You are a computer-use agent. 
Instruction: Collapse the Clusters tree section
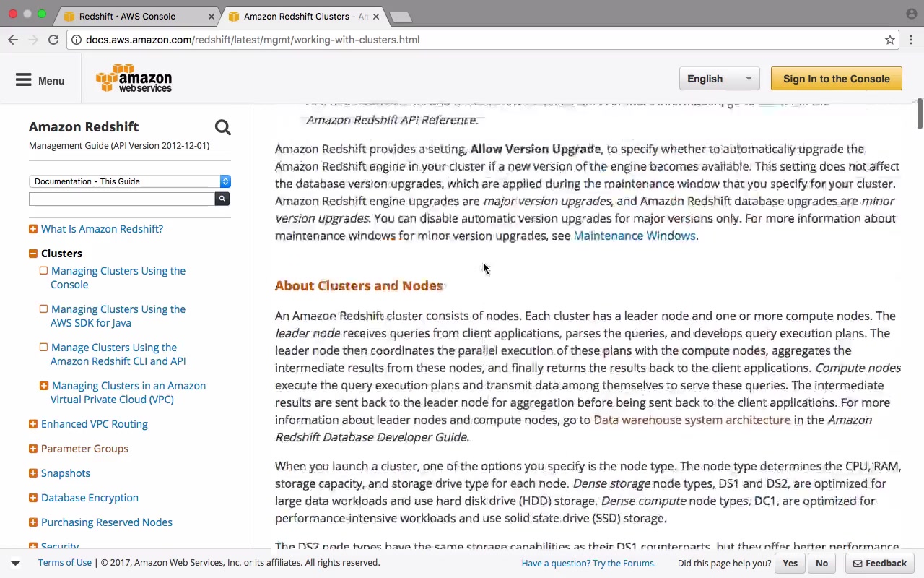[x=33, y=254]
